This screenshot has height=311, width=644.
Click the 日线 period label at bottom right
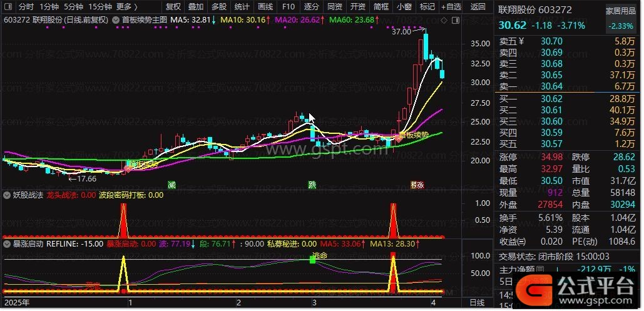(476, 303)
